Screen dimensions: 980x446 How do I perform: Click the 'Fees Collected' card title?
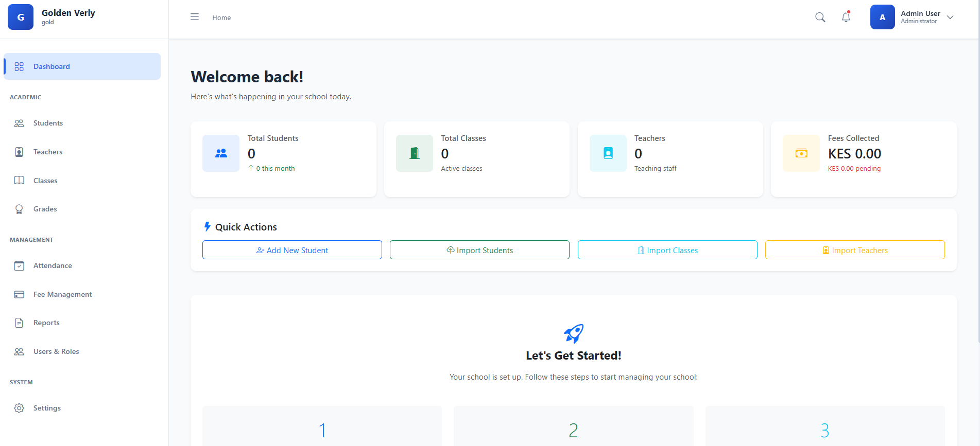tap(853, 138)
